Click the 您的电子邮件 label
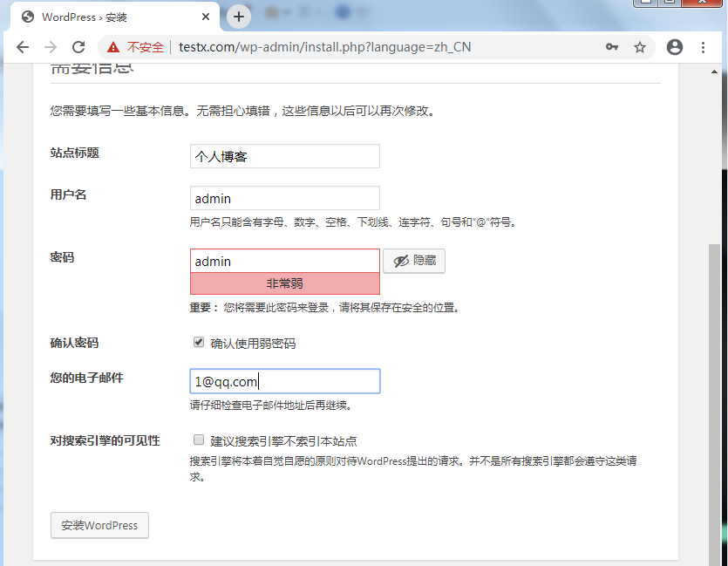 [x=86, y=378]
